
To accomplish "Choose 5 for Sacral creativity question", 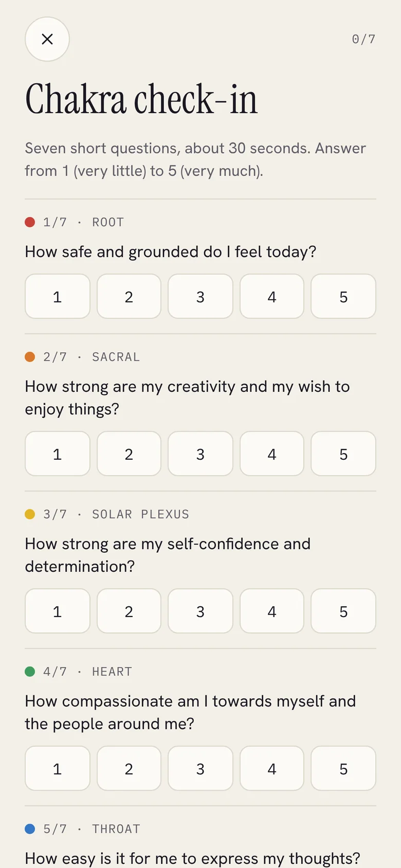I will click(x=343, y=454).
